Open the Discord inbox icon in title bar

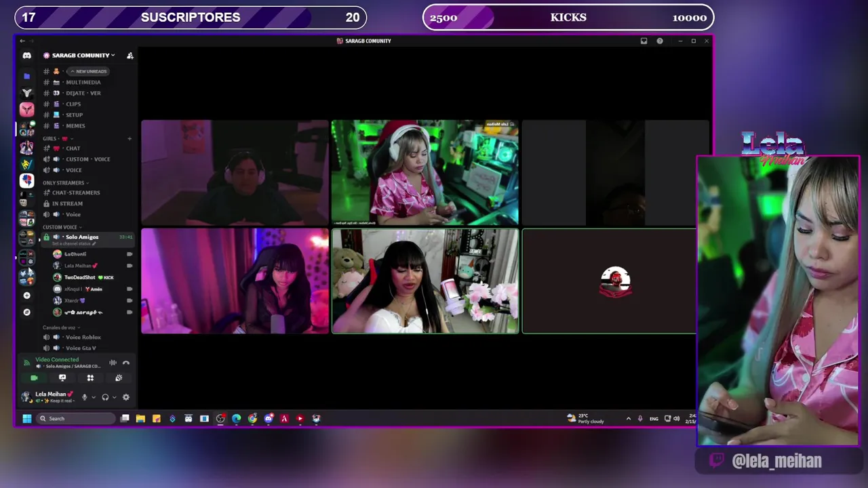[644, 41]
